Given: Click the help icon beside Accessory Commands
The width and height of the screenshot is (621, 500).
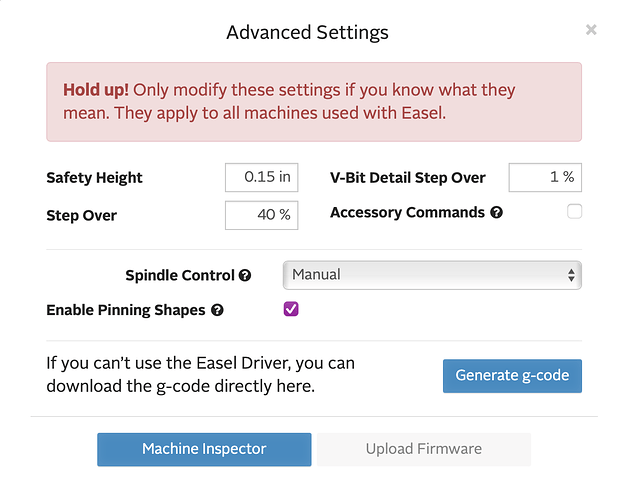Looking at the screenshot, I should [x=498, y=213].
